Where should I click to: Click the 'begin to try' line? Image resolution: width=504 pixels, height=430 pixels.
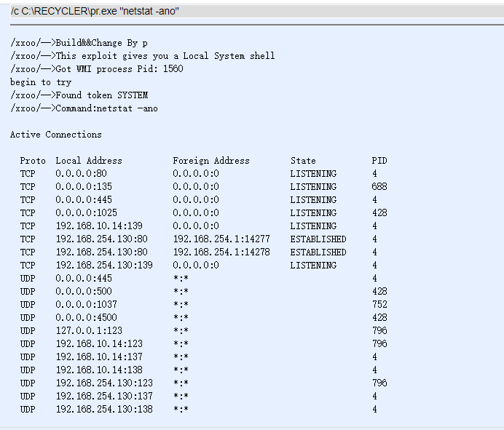(x=41, y=82)
